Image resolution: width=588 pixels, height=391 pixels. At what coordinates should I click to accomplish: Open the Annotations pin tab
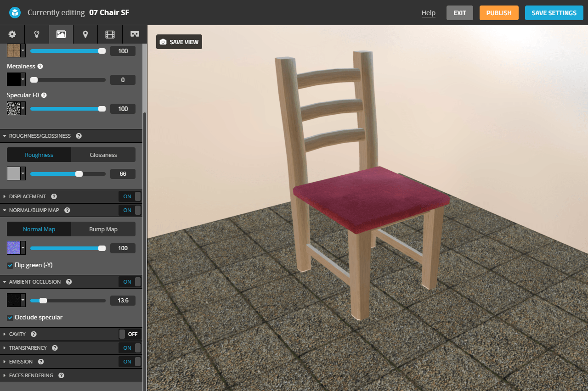point(85,34)
